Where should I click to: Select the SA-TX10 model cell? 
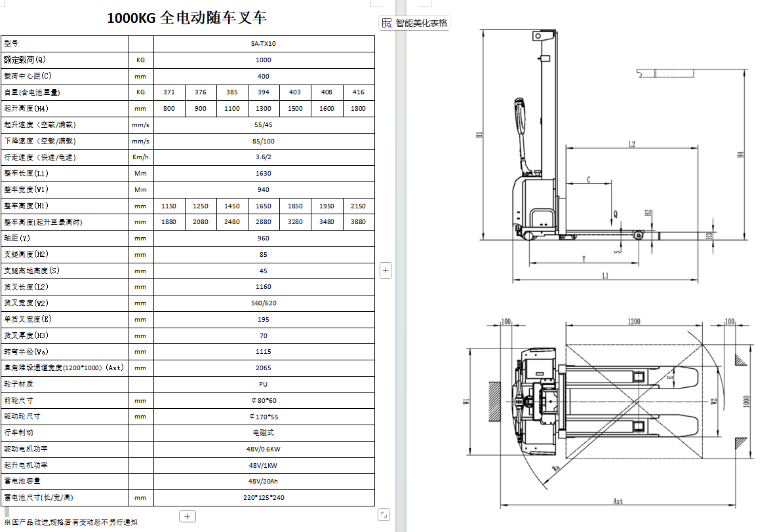(x=264, y=44)
